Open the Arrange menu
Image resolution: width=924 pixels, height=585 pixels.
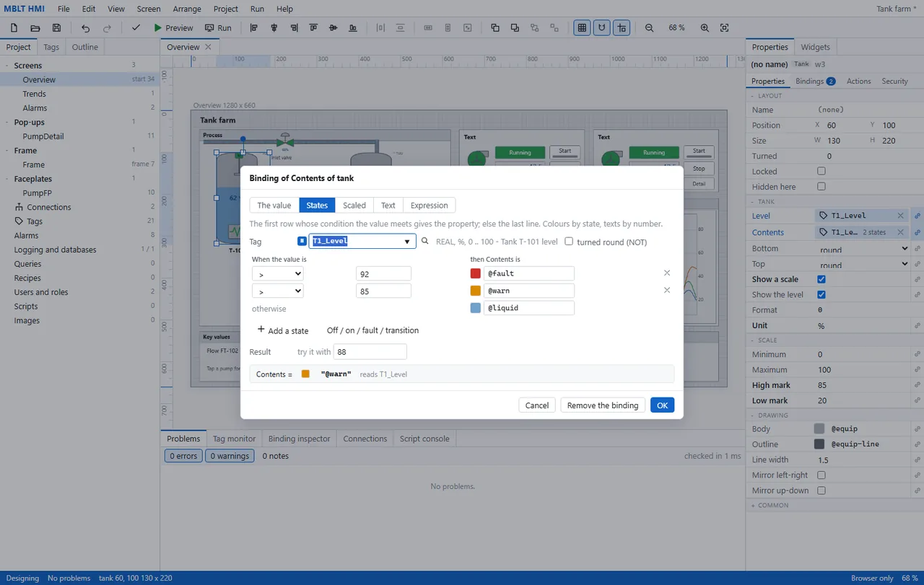tap(187, 9)
